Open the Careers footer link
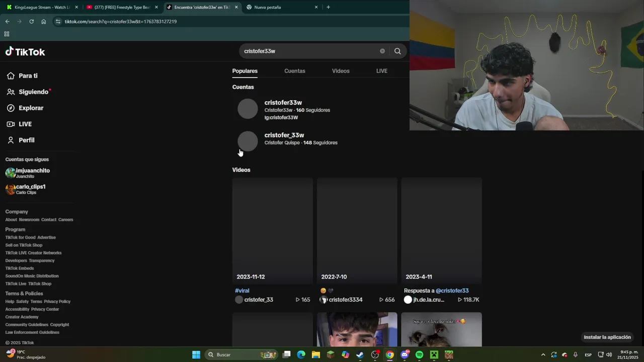The height and width of the screenshot is (362, 644). (x=66, y=220)
